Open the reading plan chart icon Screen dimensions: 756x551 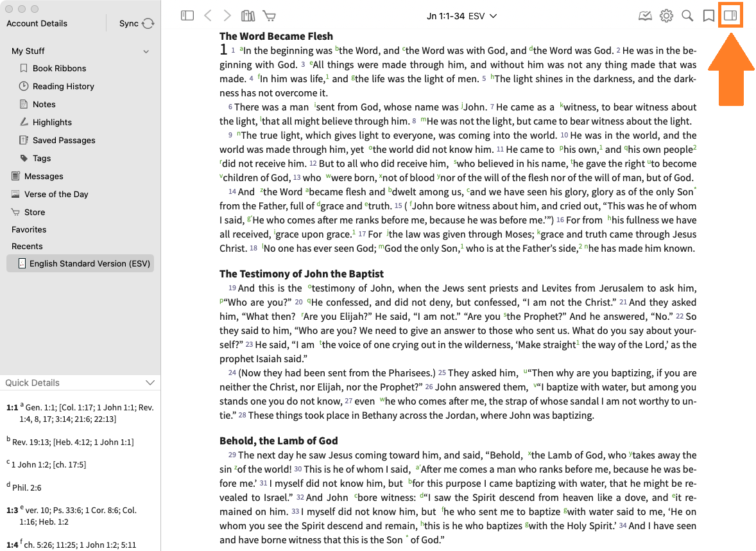645,16
